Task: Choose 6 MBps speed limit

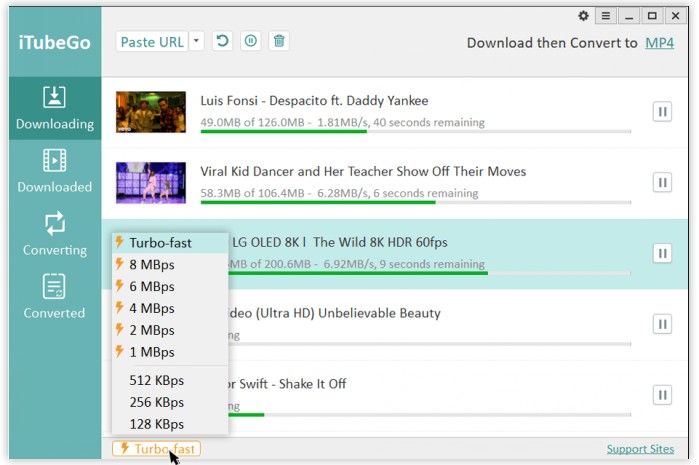Action: pos(170,287)
